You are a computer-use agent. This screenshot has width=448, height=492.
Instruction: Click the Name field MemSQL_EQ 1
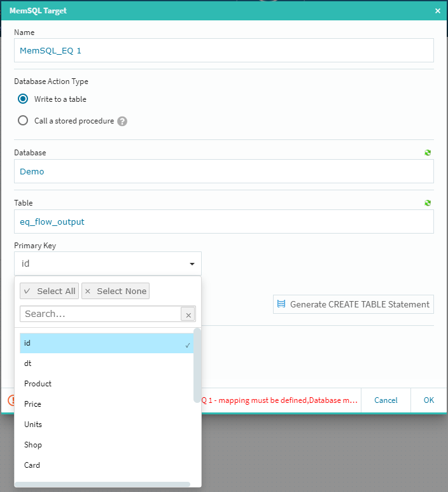click(224, 50)
